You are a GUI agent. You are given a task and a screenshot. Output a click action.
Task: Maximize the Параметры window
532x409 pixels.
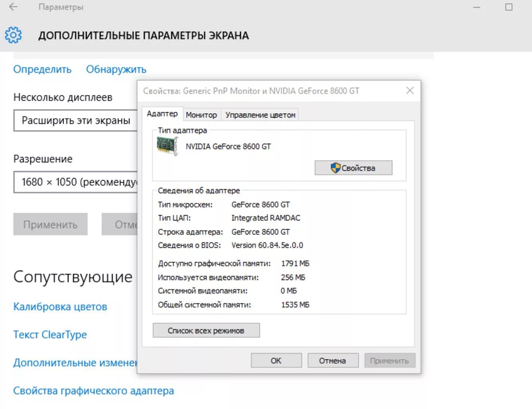click(x=509, y=7)
